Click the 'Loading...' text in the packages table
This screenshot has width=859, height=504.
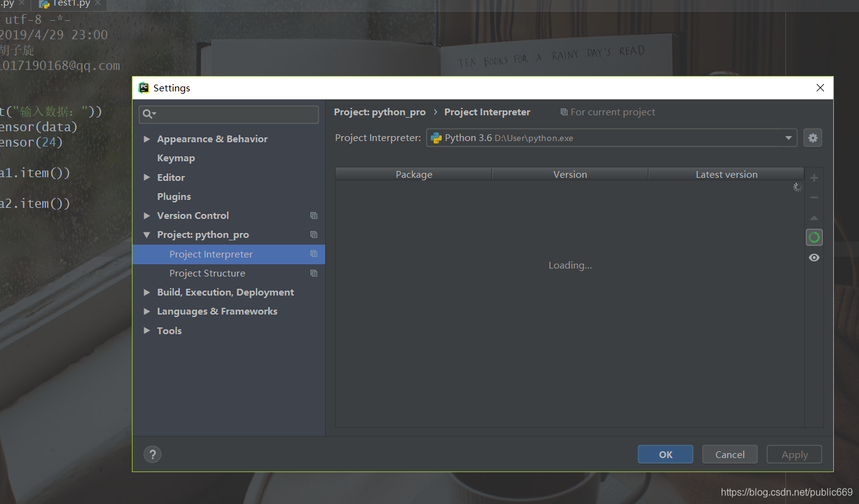click(x=570, y=265)
